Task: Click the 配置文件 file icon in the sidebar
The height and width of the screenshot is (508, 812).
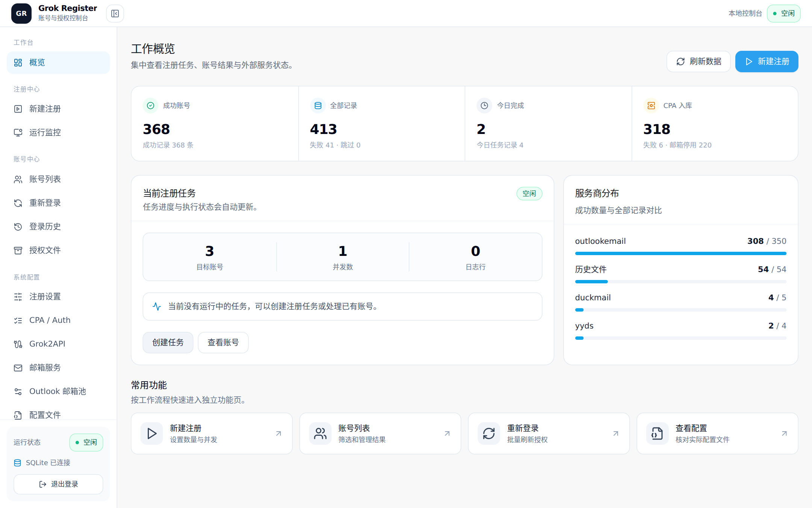Action: 18,415
